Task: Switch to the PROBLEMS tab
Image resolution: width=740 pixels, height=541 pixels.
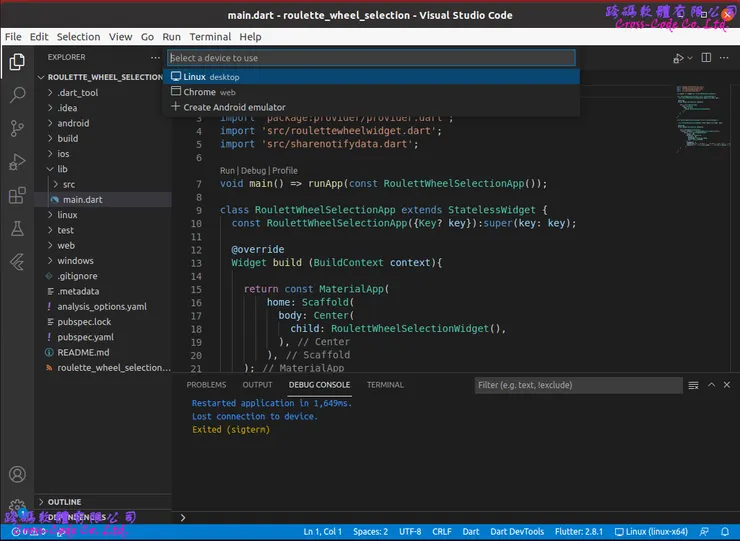Action: pyautogui.click(x=206, y=385)
